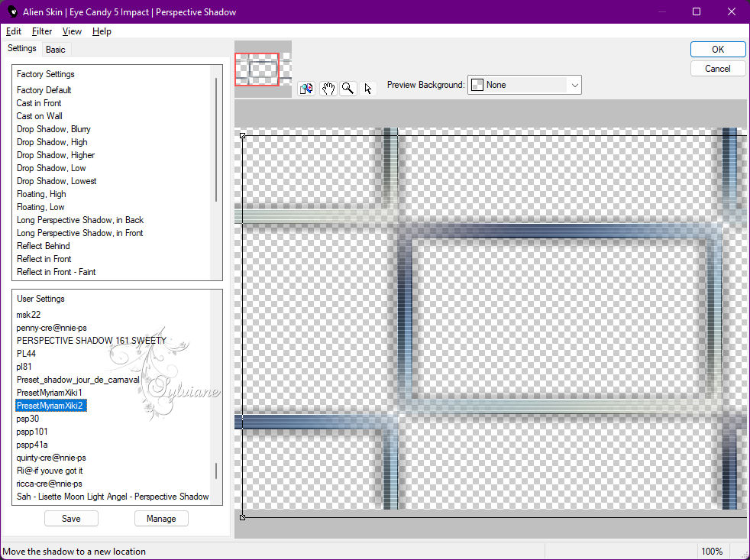Select PERSPECTIVE SHADOW 161 SWEETY preset

[x=92, y=340]
